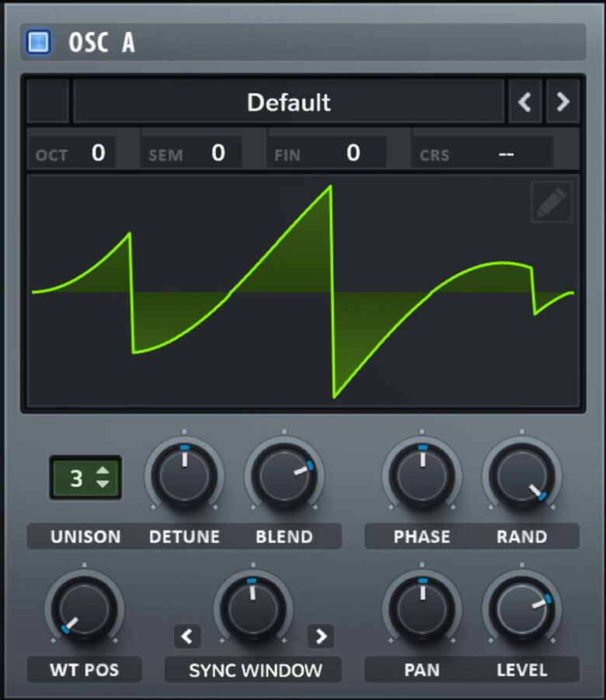Click the RAND knob

(x=522, y=475)
